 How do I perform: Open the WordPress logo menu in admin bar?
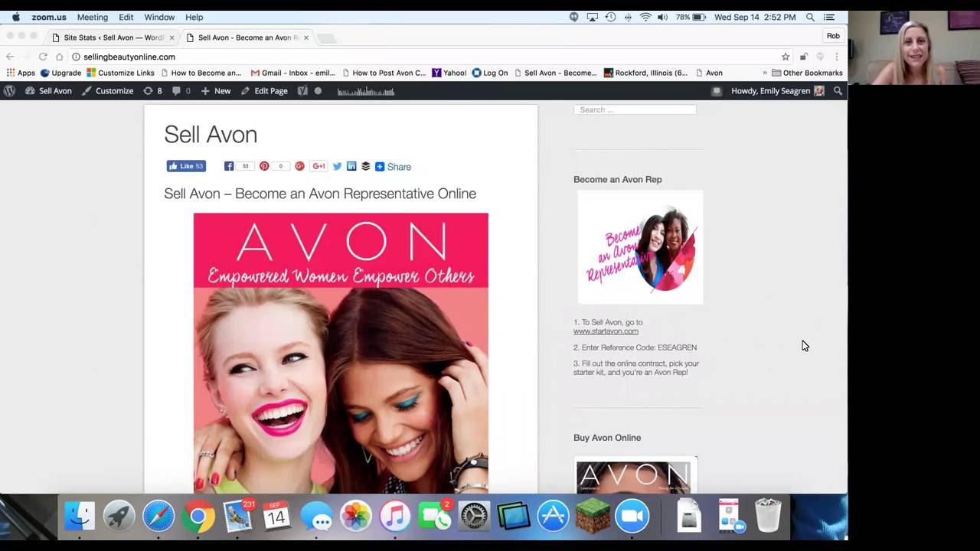point(9,91)
